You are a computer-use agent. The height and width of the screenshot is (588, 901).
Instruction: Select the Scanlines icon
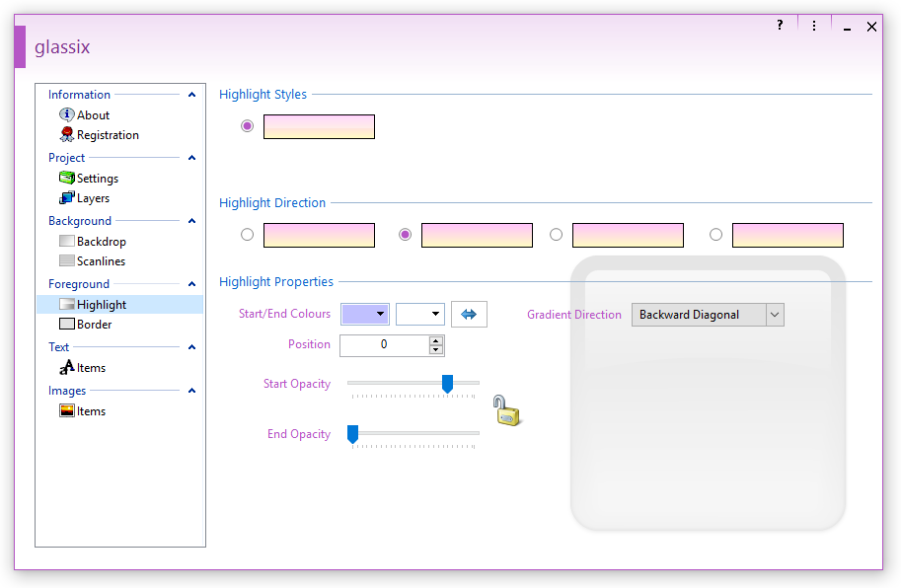[x=67, y=261]
